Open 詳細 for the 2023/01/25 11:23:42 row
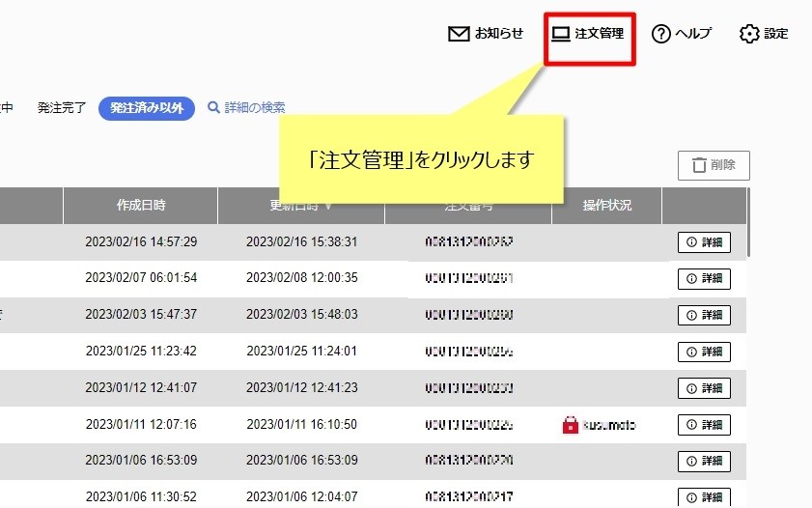This screenshot has height=508, width=812. 704,352
